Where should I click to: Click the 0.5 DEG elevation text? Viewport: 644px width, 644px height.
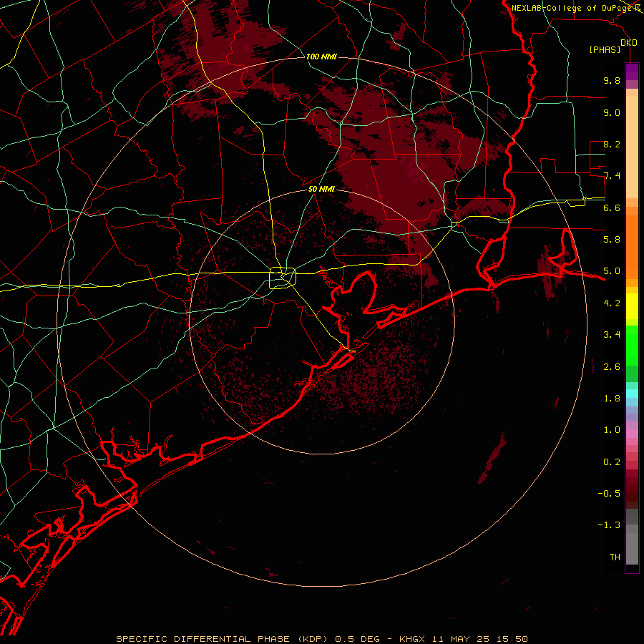[x=357, y=639]
